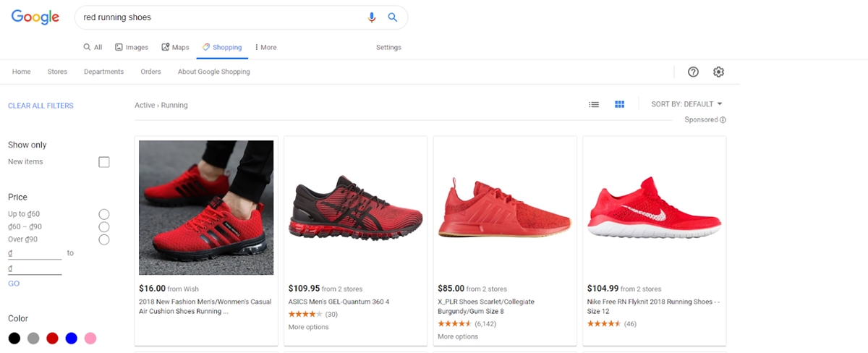Viewport: 868px width, 353px height.
Task: Switch to list view layout icon
Action: click(x=594, y=104)
